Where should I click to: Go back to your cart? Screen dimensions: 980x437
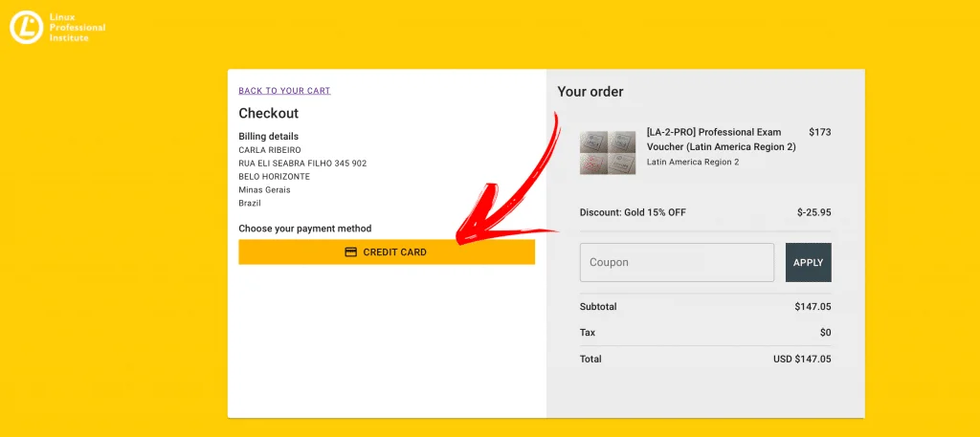[x=284, y=91]
